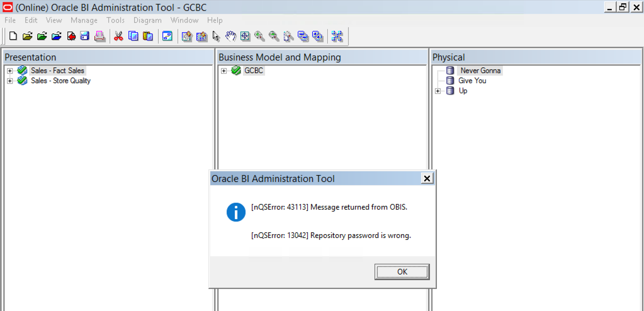This screenshot has height=311, width=644.
Task: Open the Manage menu
Action: tap(84, 20)
